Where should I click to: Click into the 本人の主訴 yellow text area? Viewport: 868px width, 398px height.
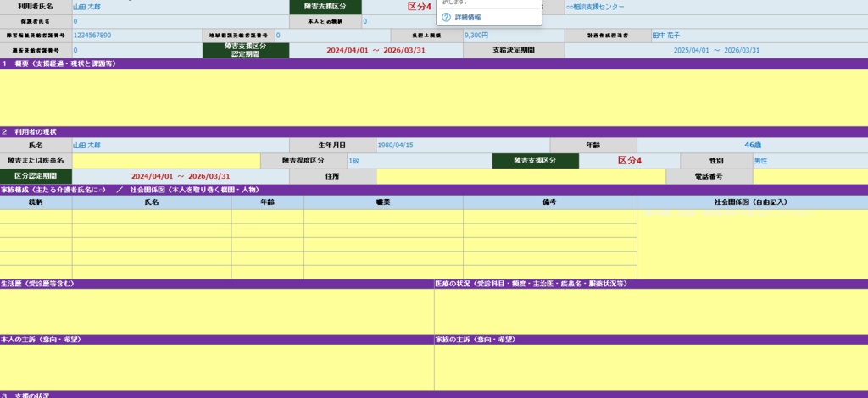(x=217, y=368)
